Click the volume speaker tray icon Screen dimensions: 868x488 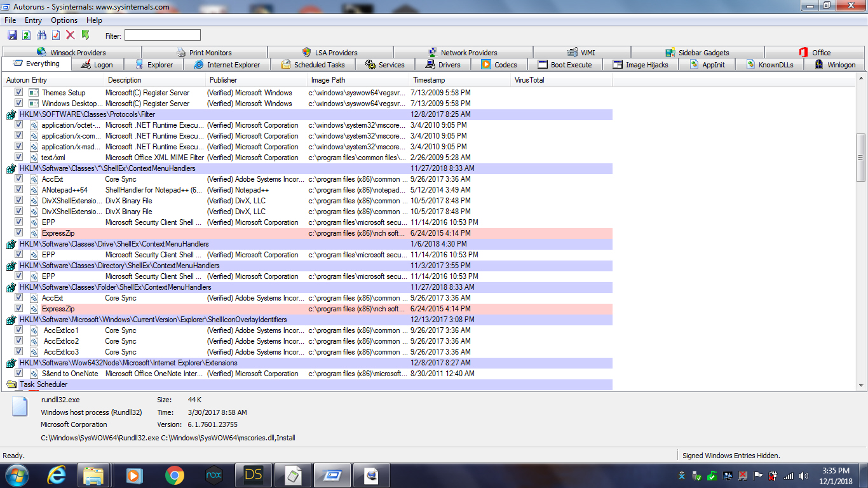(804, 475)
